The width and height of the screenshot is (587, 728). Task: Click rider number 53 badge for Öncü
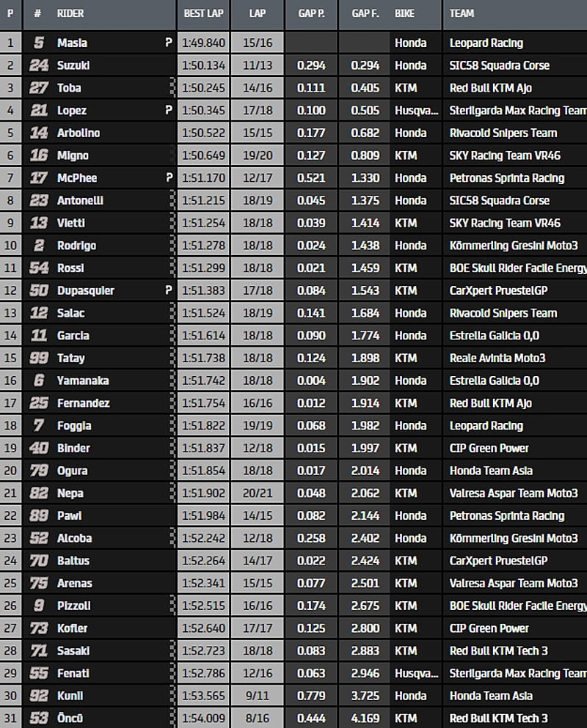tap(39, 718)
